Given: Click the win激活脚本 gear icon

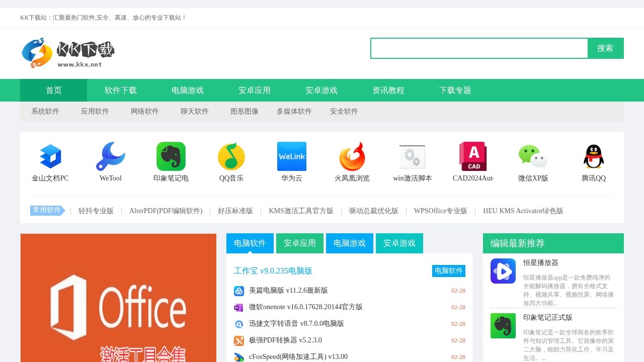Looking at the screenshot, I should click(x=412, y=156).
